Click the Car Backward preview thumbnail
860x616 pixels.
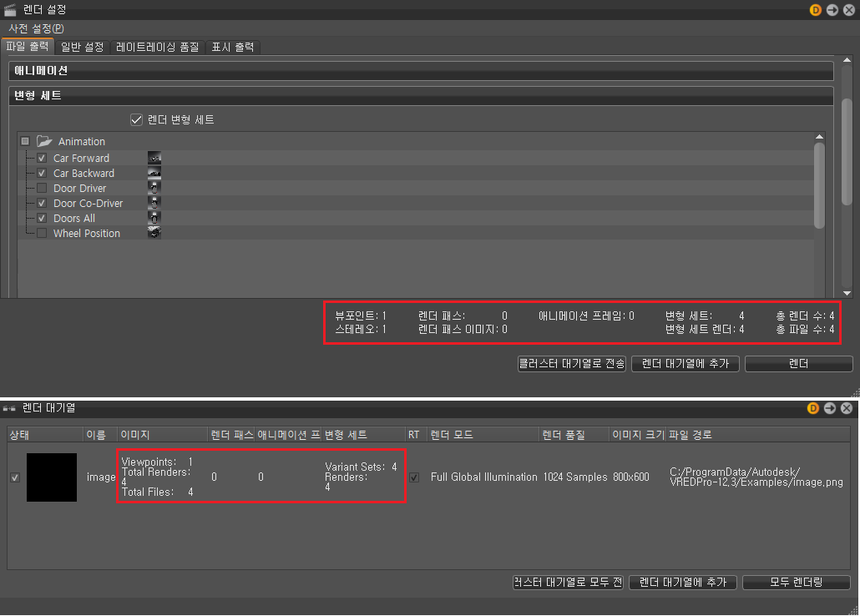click(154, 173)
